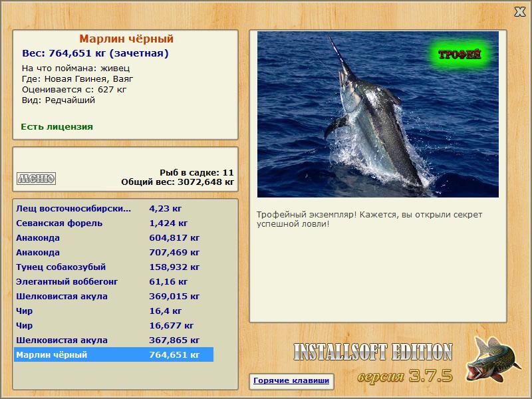The width and height of the screenshot is (532, 399).
Task: Close the fish cage window with X
Action: 519,11
